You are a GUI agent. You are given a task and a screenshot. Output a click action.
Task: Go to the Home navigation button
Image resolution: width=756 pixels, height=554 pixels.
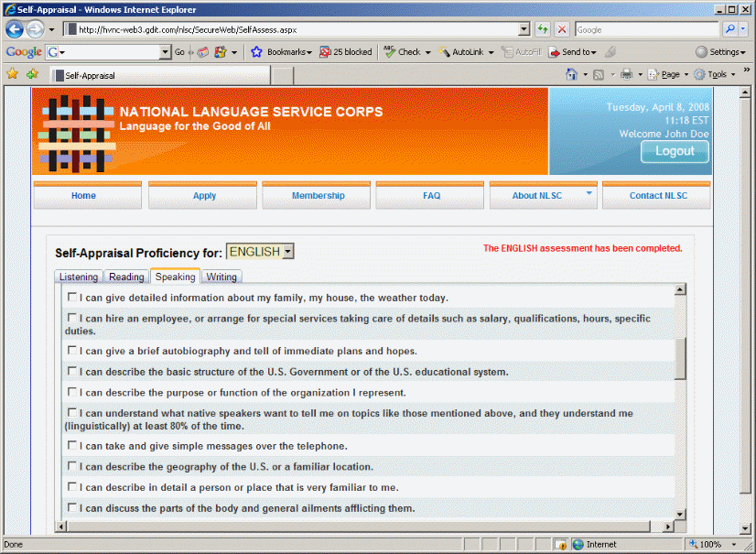coord(87,195)
